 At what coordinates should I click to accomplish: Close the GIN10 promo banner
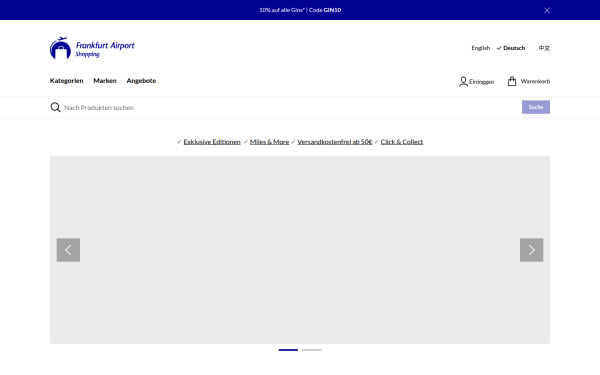click(547, 10)
